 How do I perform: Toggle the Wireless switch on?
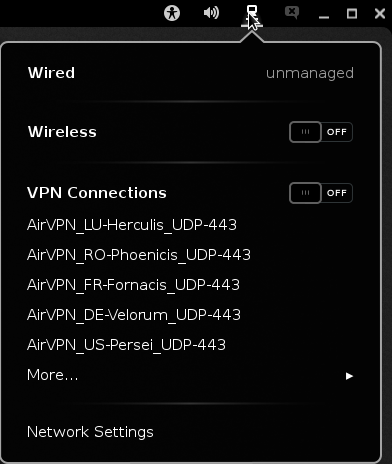tap(321, 132)
